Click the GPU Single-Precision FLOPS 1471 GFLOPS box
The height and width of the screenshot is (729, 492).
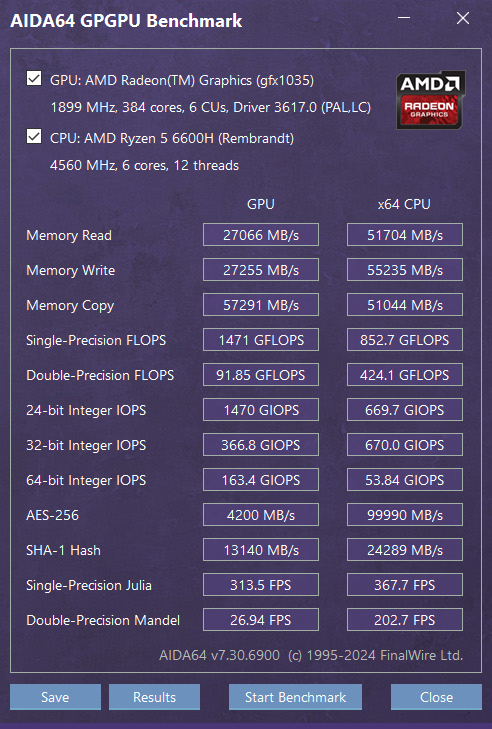pyautogui.click(x=261, y=340)
